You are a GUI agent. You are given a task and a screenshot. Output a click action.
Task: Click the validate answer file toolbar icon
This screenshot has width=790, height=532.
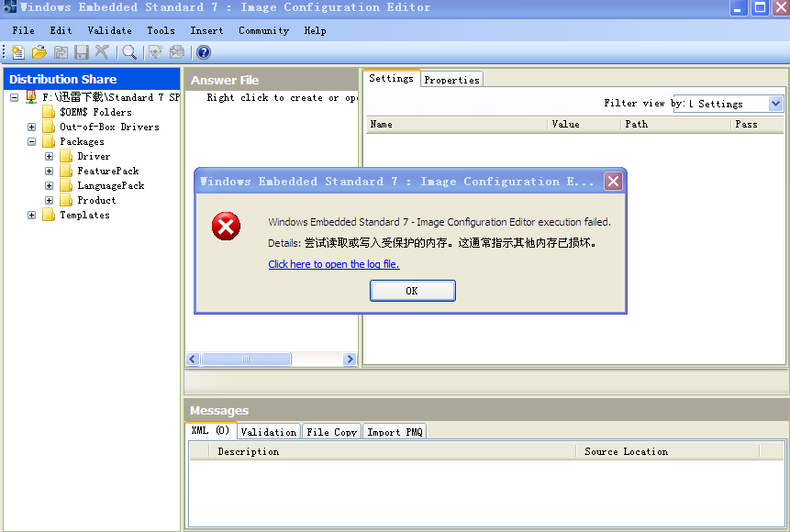pyautogui.click(x=156, y=52)
